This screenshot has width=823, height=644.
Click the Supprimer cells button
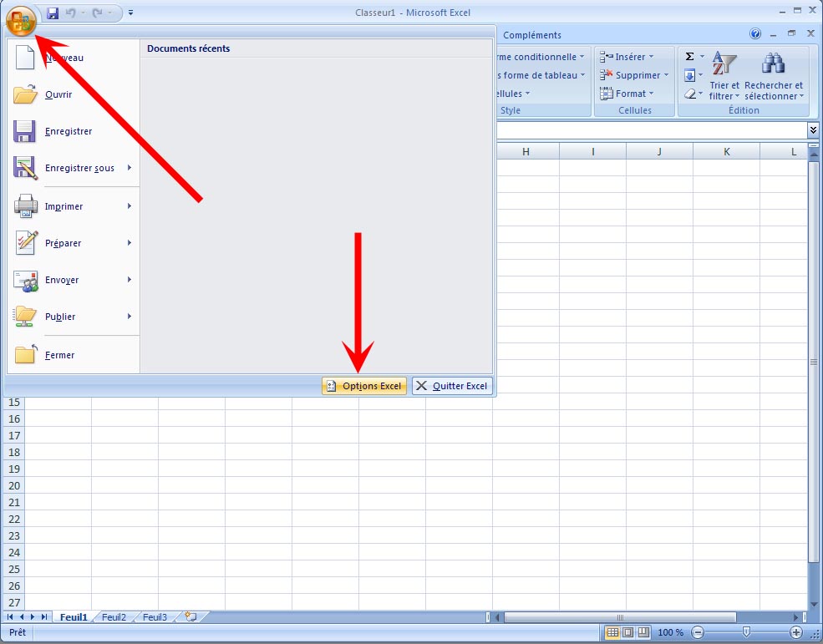click(634, 75)
